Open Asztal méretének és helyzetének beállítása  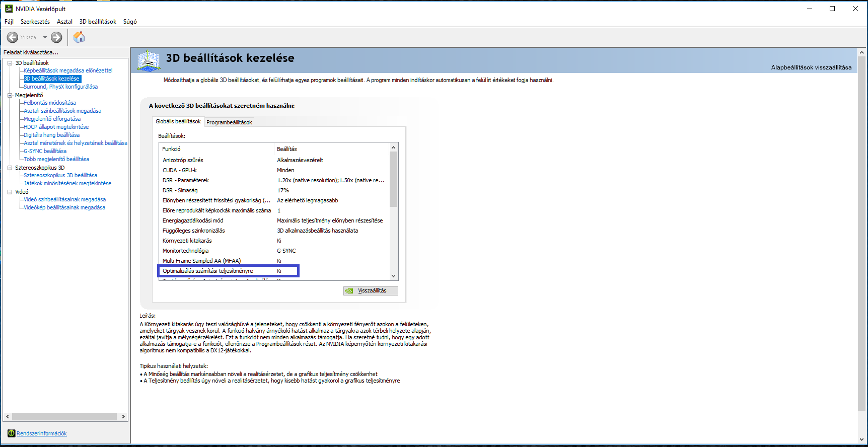coord(76,143)
